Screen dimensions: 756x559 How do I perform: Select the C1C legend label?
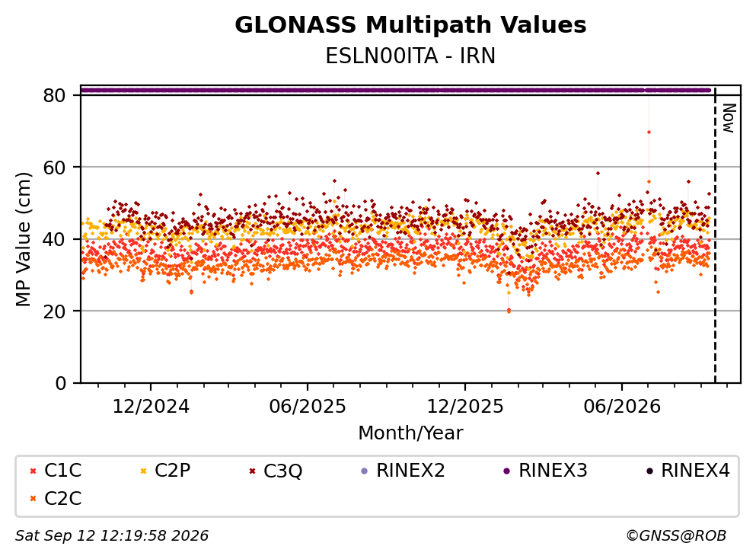[62, 470]
